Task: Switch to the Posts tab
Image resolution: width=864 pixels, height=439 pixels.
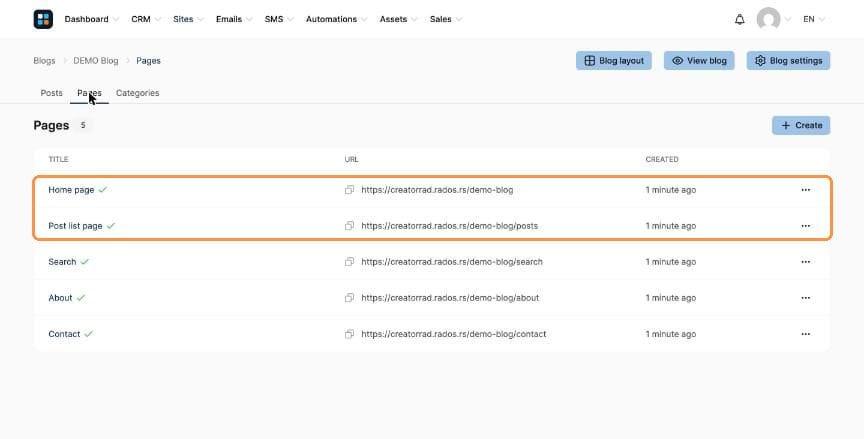Action: 52,93
